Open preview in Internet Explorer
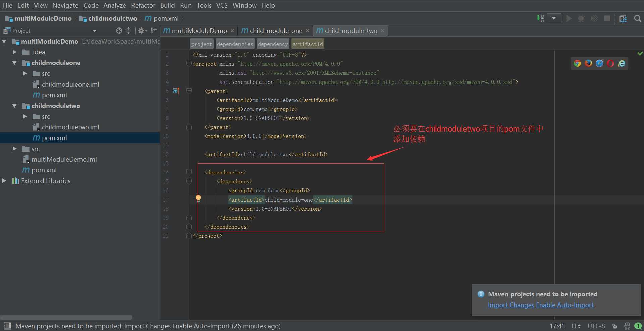This screenshot has width=644, height=331. [x=622, y=63]
